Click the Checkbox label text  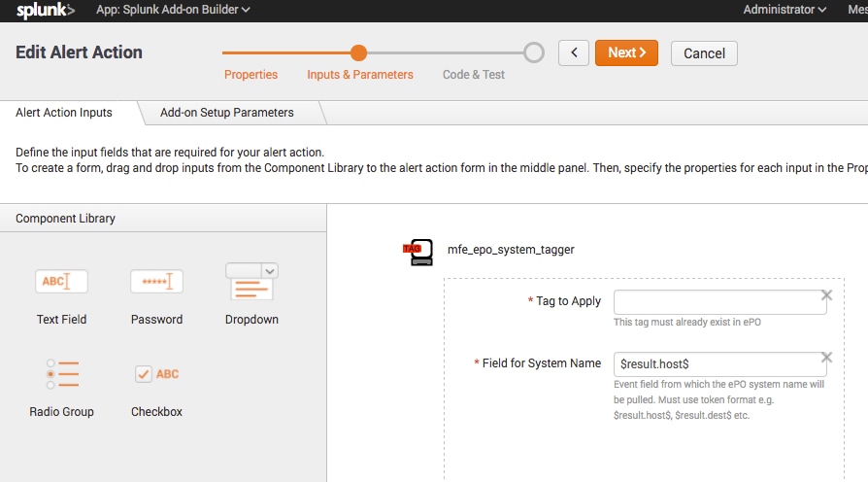click(156, 412)
